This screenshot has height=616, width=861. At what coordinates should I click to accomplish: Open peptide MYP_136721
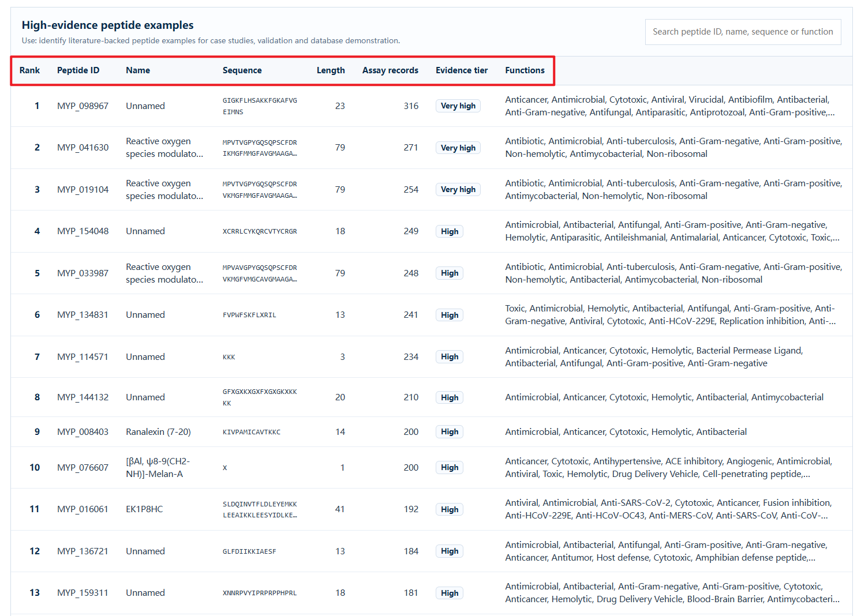83,551
